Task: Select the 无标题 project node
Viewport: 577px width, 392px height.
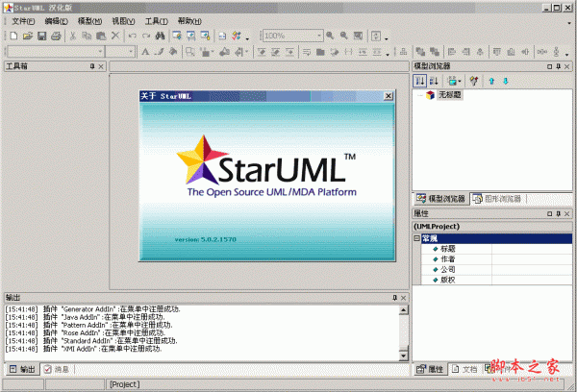Action: tap(449, 95)
